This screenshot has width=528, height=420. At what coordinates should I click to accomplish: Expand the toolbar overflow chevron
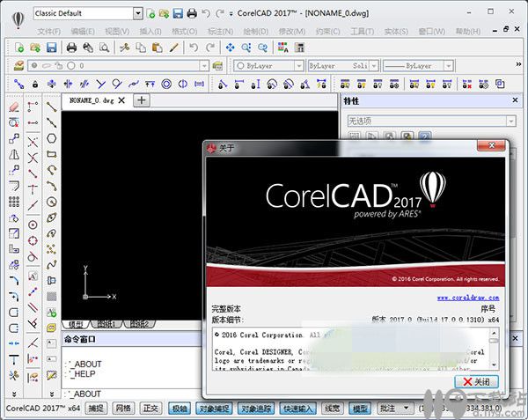(x=518, y=64)
